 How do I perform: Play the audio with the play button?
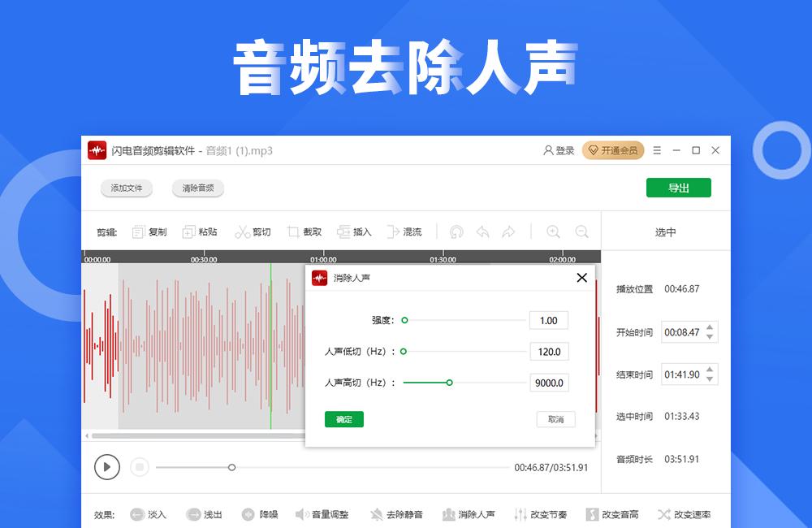(x=107, y=467)
